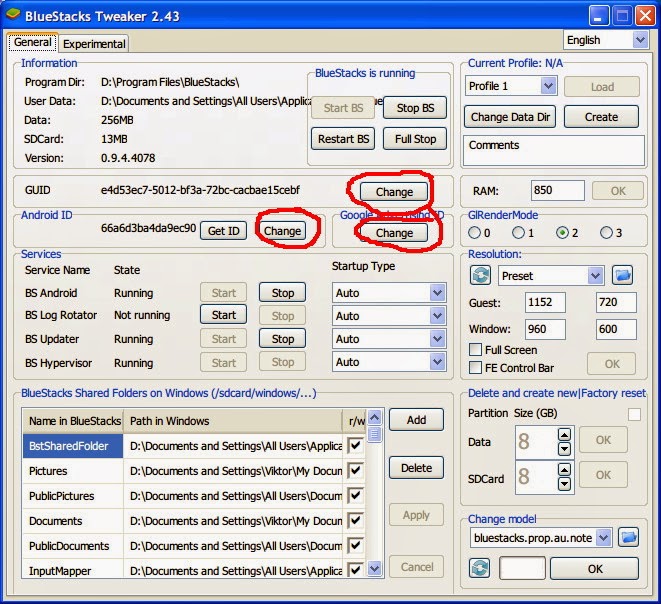This screenshot has height=604, width=661.
Task: Open the resolution Preset dropdown
Action: coord(595,276)
